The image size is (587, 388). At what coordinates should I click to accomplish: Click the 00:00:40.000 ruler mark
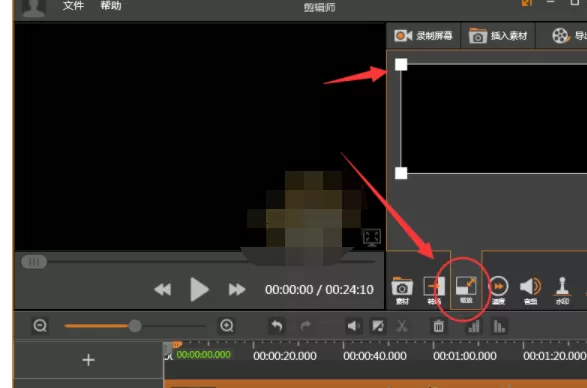[x=375, y=356]
